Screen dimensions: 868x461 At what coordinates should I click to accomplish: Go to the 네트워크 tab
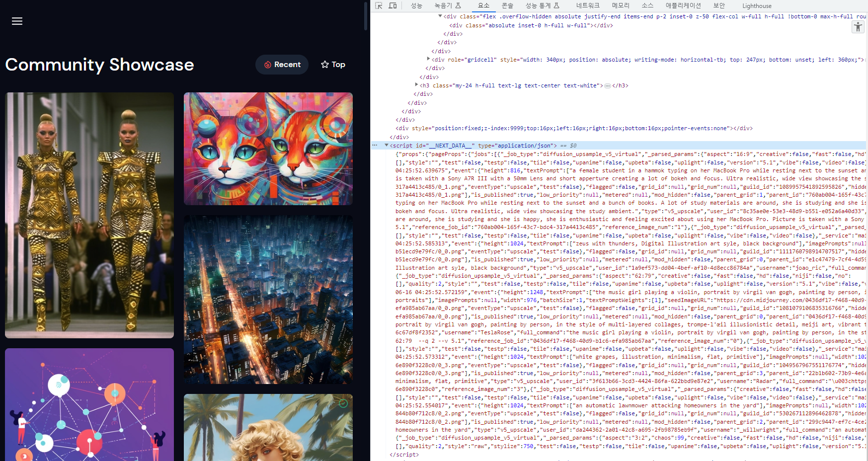click(588, 5)
